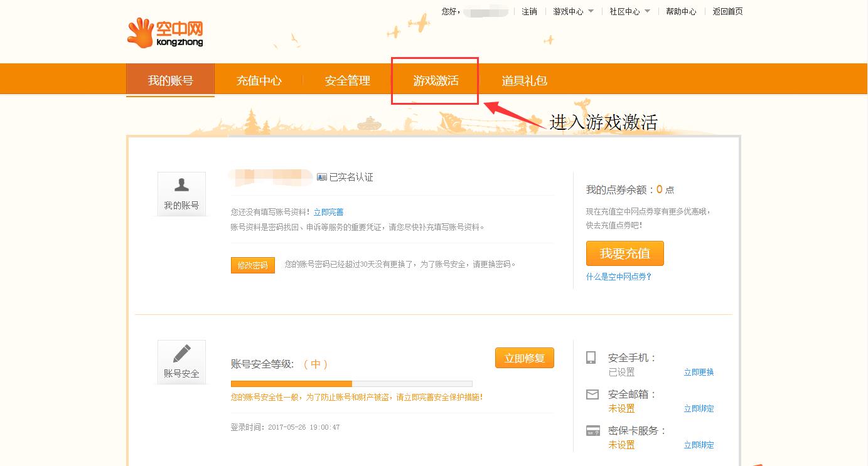Open the 游戏激活 tab
This screenshot has height=466, width=868.
436,81
